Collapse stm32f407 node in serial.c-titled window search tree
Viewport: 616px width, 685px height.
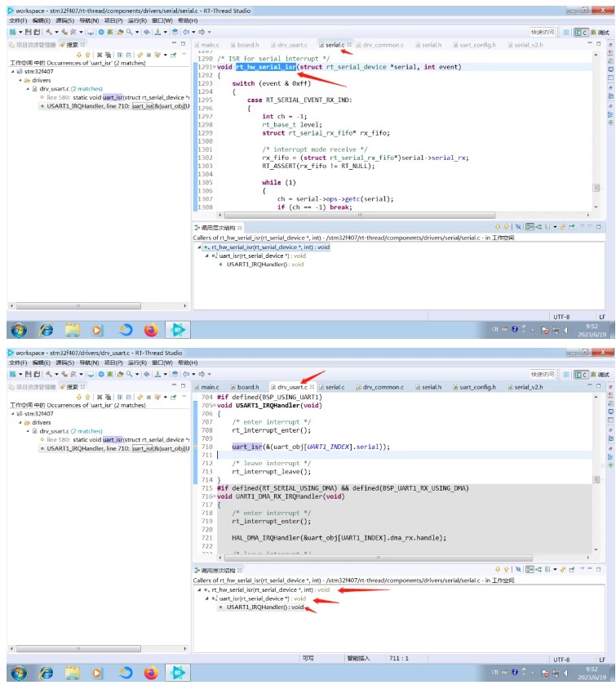pos(13,71)
